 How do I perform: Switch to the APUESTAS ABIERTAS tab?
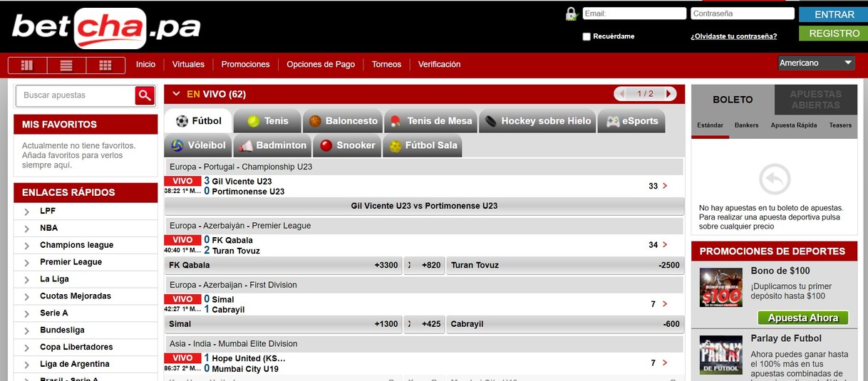(x=815, y=100)
